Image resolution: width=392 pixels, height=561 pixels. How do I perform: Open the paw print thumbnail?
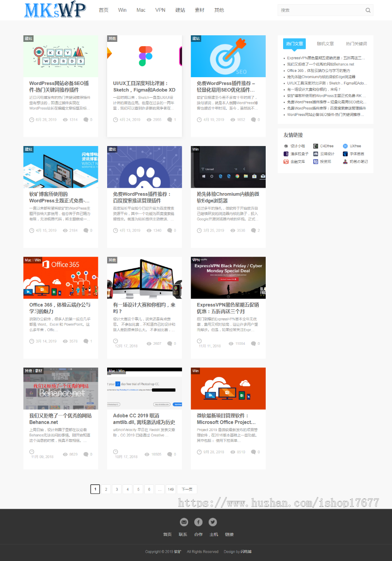click(144, 167)
